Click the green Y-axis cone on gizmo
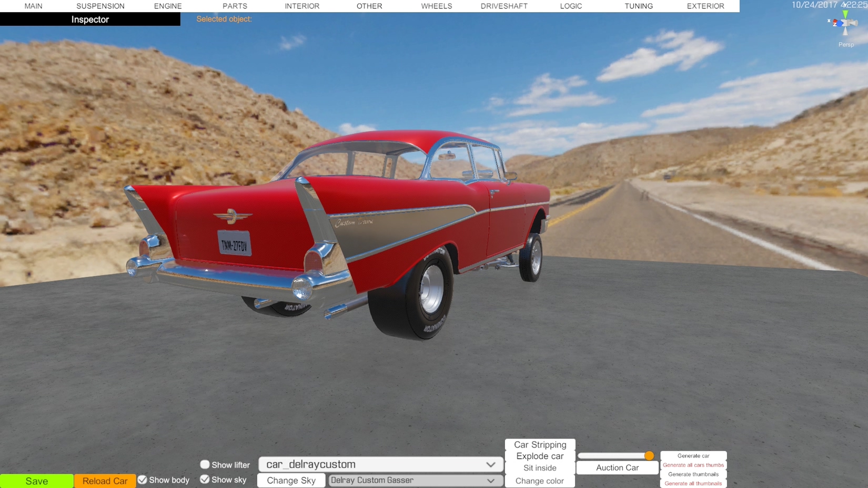This screenshot has height=488, width=868. click(x=845, y=14)
